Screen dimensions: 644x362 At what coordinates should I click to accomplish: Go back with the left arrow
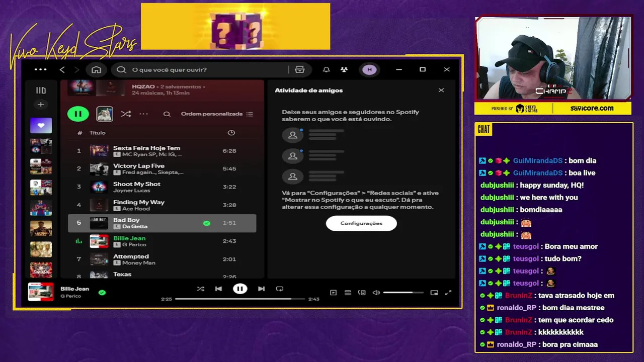coord(62,69)
